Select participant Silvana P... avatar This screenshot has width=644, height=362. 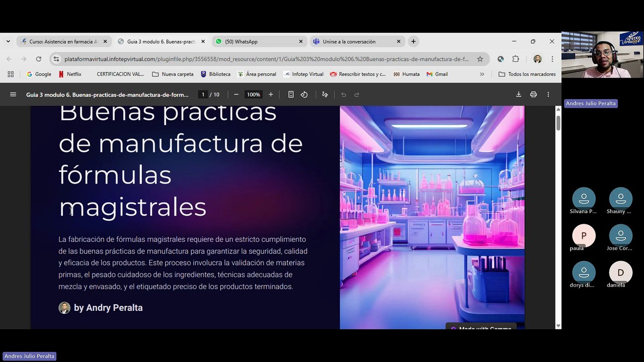[x=584, y=198]
